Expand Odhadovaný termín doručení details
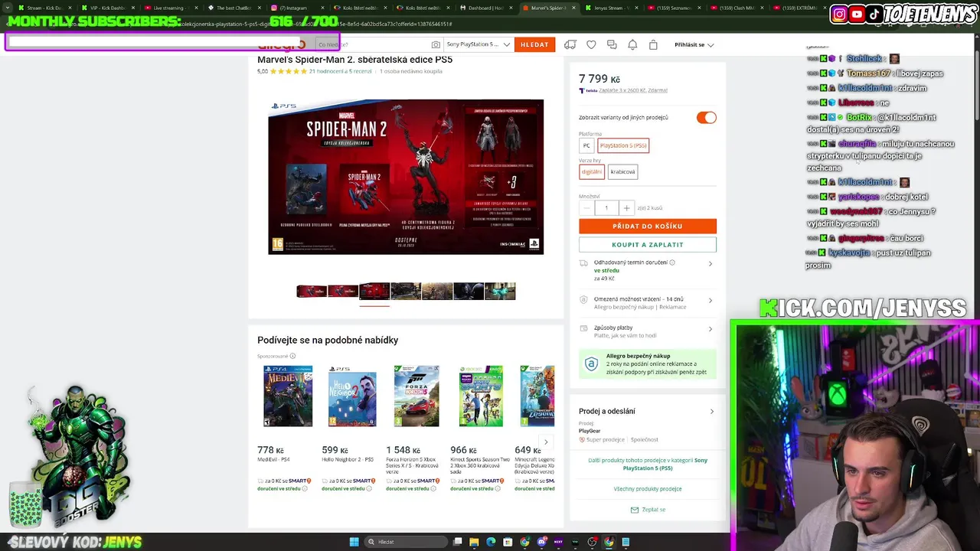The image size is (980, 551). [x=710, y=264]
